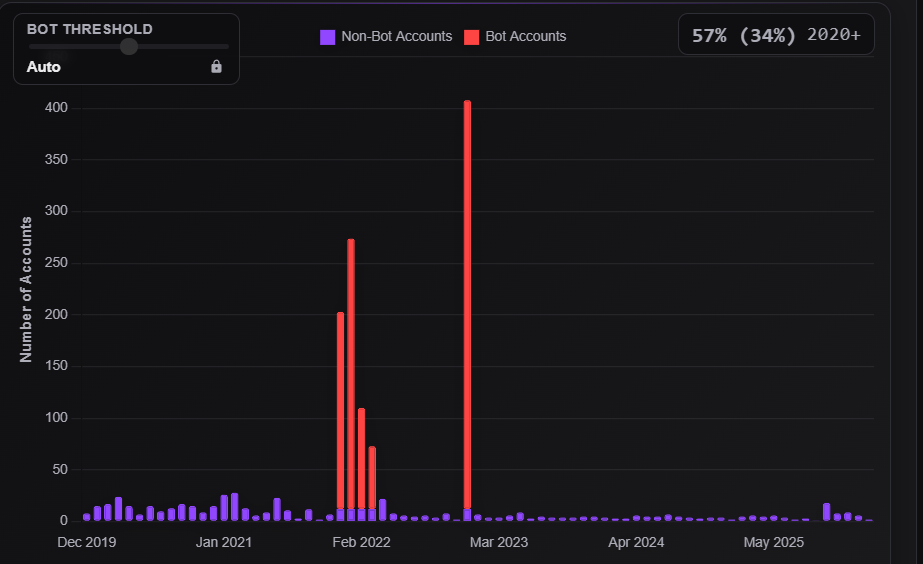Viewport: 923px width, 564px height.
Task: Click the Bot Threshold slider handle
Action: coord(129,47)
